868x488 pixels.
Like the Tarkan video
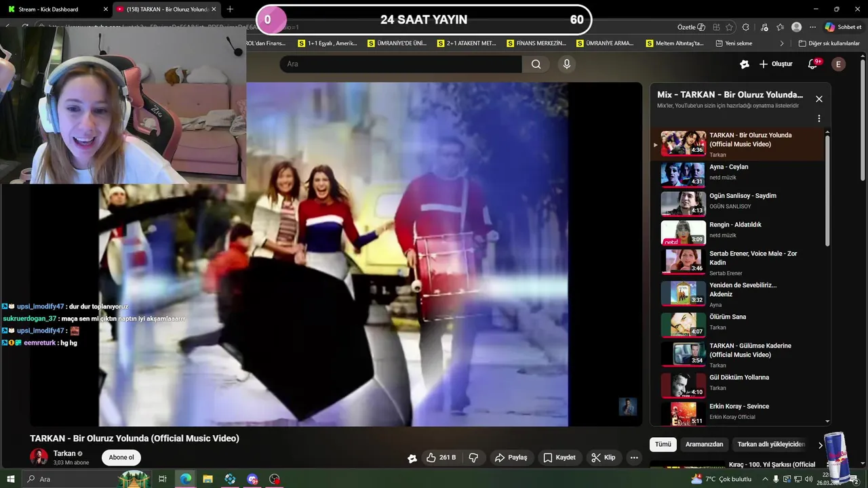(441, 457)
